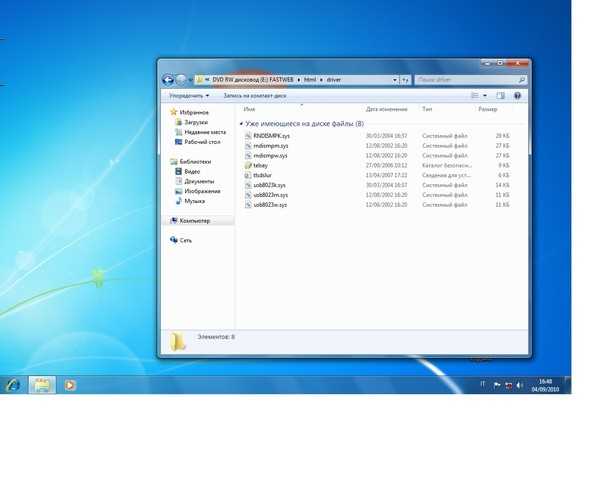Open the 'Музыка' library
The image size is (600, 480).
[x=194, y=201]
